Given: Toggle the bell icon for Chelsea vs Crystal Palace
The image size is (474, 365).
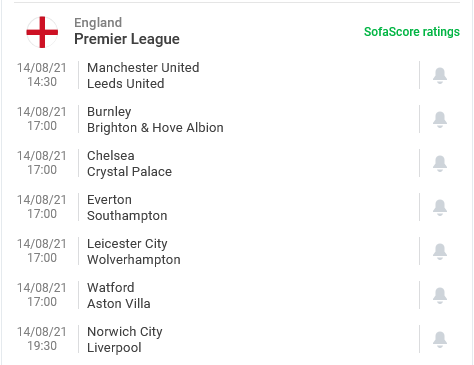Looking at the screenshot, I should tap(440, 163).
